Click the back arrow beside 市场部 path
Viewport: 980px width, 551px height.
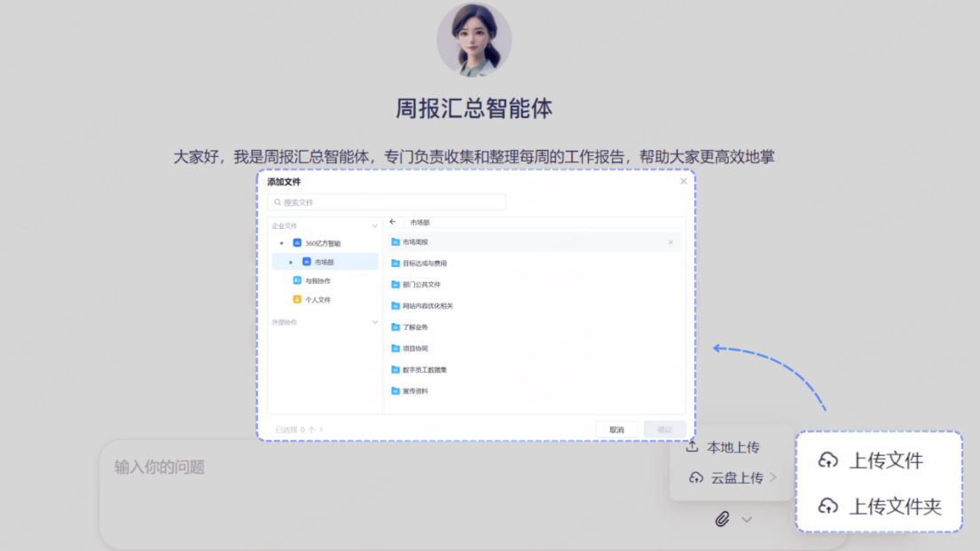point(393,222)
